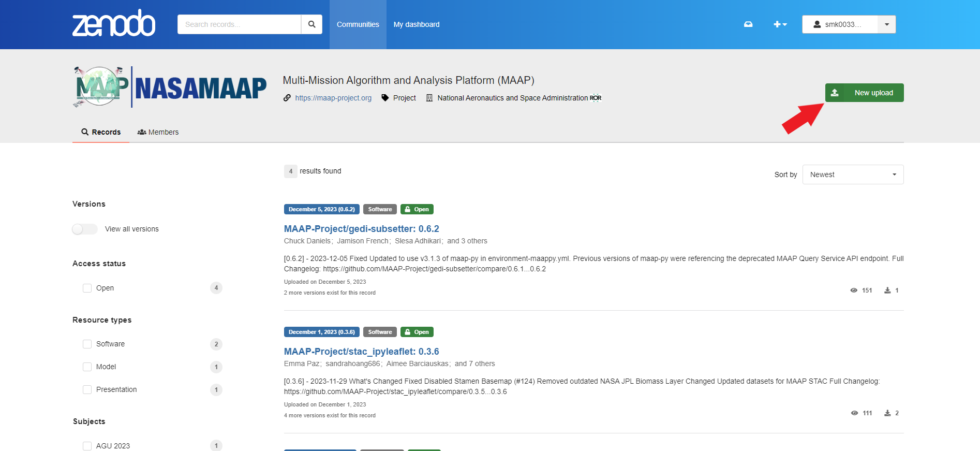Screen dimensions: 980x451
Task: Click 'Uploaded on December 1, 2023' text
Action: point(325,404)
